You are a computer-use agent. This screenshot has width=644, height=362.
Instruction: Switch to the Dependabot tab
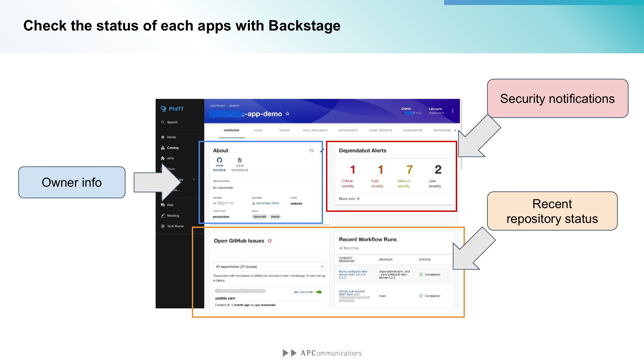point(348,131)
